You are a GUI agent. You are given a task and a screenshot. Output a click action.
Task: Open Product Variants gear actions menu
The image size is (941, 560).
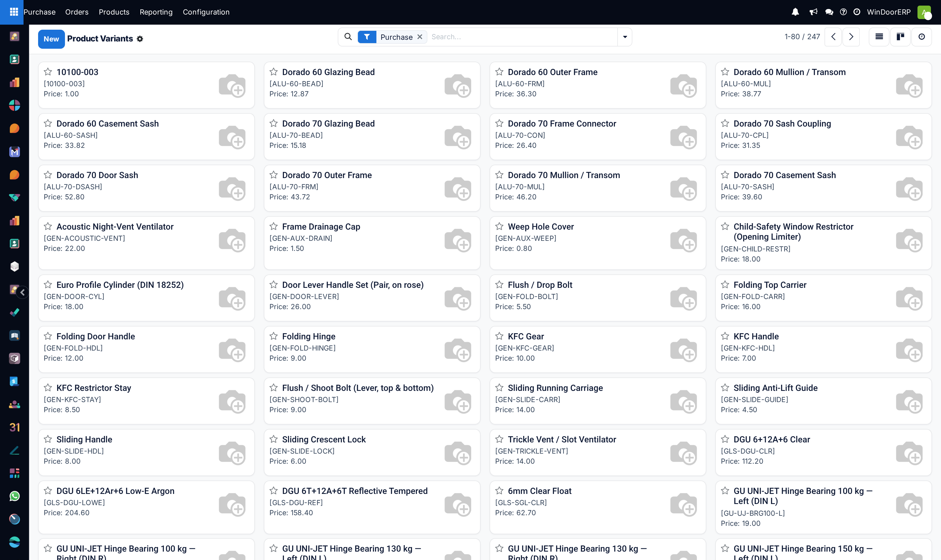140,39
